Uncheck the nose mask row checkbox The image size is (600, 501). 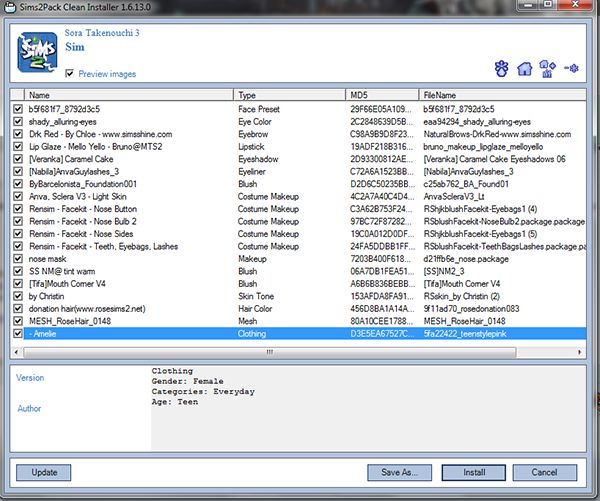coord(18,259)
